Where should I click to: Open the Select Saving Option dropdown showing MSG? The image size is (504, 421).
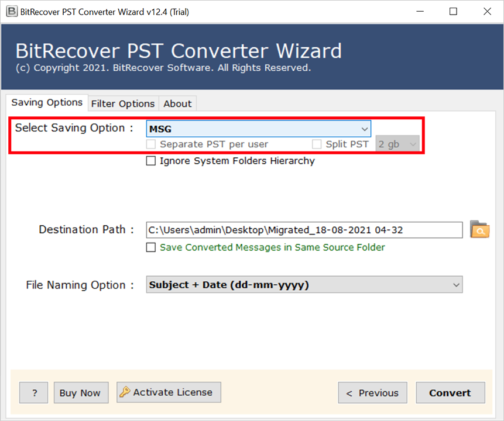pyautogui.click(x=258, y=129)
